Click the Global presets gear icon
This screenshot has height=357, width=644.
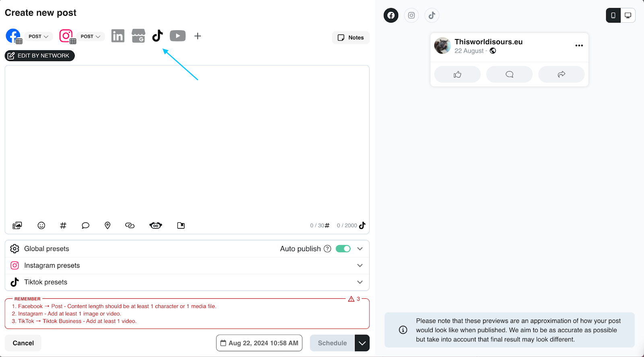pos(15,249)
